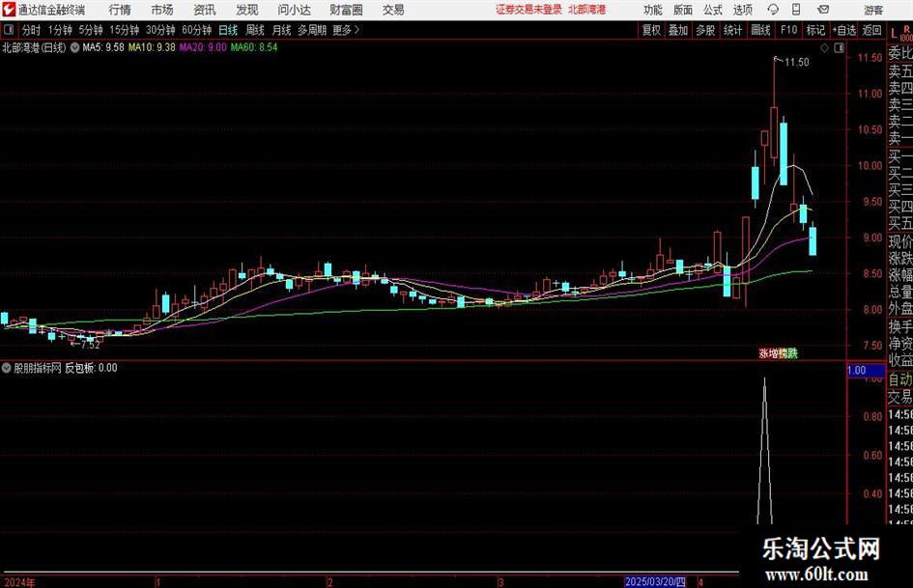Click the MA10: 9.38 value
913x588 pixels.
(x=152, y=47)
